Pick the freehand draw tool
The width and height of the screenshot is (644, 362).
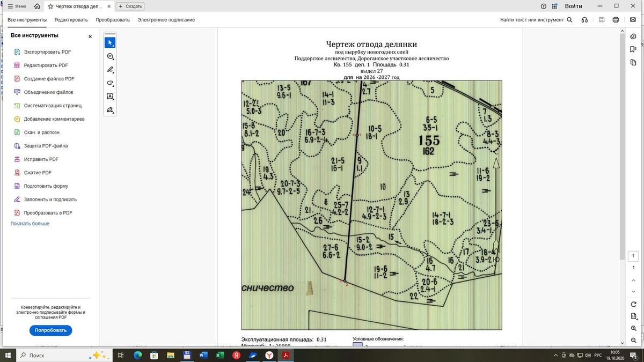tap(110, 83)
